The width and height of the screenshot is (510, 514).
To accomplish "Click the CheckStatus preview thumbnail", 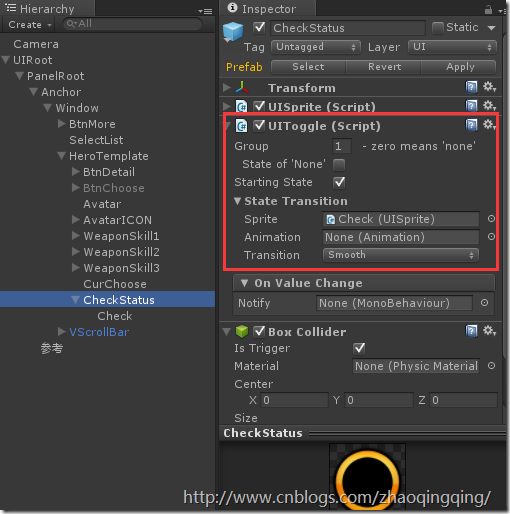I will click(x=367, y=477).
